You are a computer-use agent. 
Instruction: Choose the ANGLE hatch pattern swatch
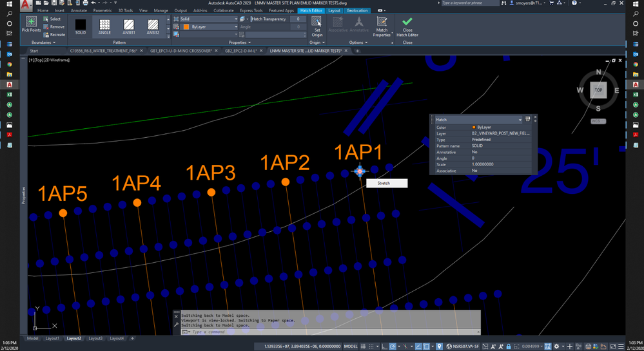tap(104, 26)
